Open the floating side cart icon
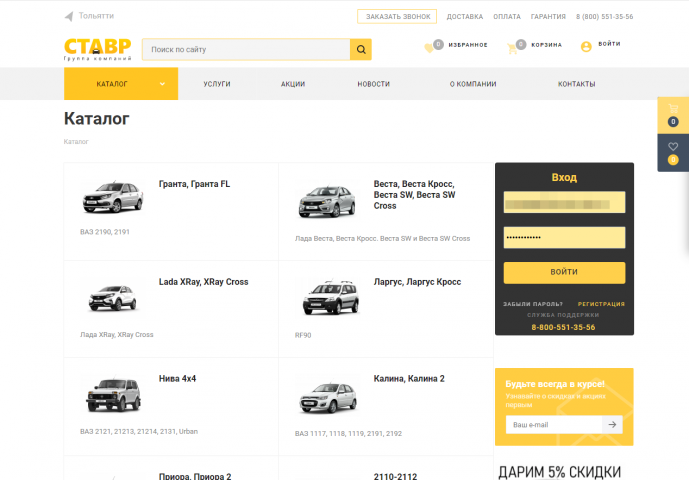 point(673,109)
